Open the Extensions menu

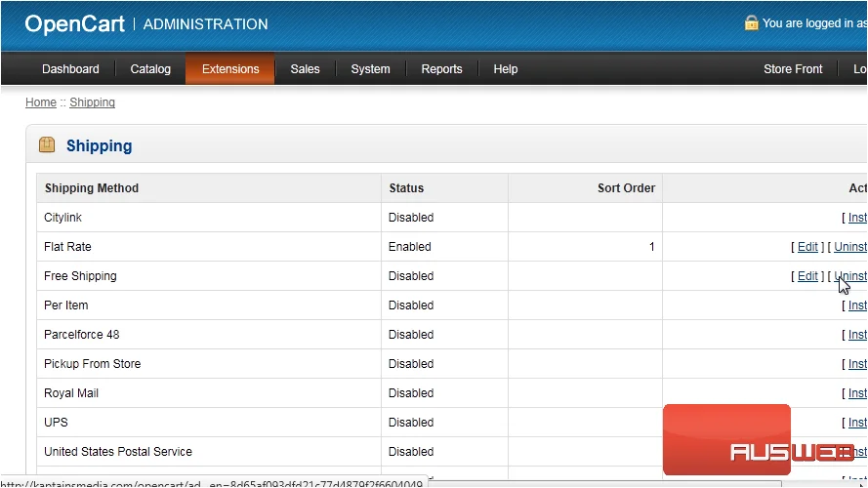click(230, 69)
